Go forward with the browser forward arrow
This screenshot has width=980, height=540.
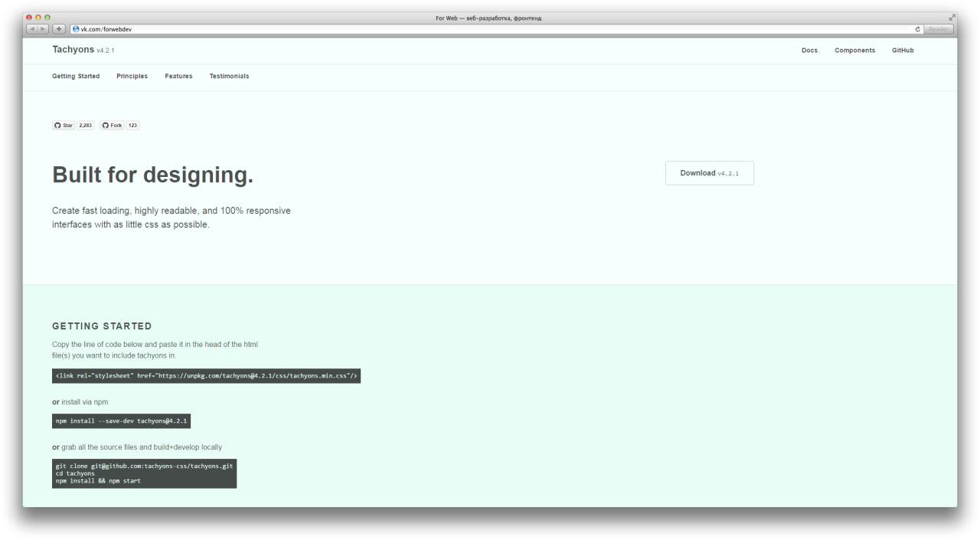(x=44, y=29)
